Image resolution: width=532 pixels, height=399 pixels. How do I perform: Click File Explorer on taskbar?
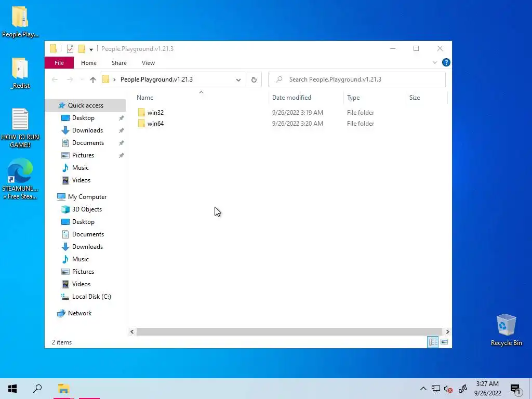[x=63, y=389]
